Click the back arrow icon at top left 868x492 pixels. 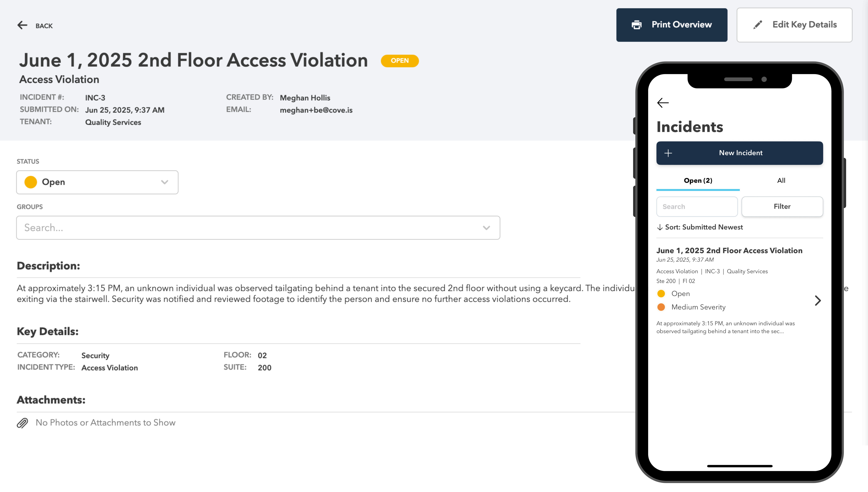click(x=22, y=25)
